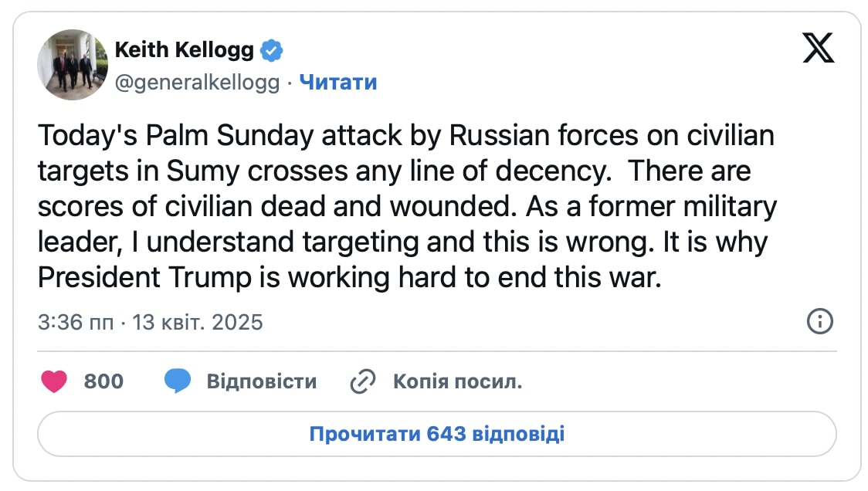868x491 pixels.
Task: Click the date 13 квіт. 2025
Action: tap(198, 322)
